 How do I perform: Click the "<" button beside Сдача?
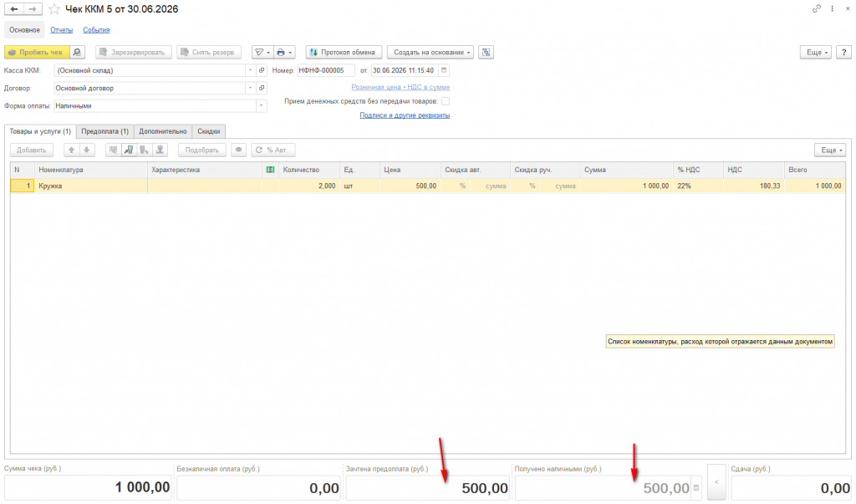tap(716, 482)
